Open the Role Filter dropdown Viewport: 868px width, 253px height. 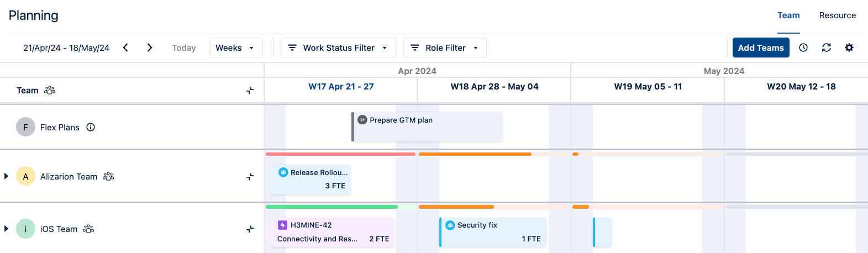click(445, 48)
